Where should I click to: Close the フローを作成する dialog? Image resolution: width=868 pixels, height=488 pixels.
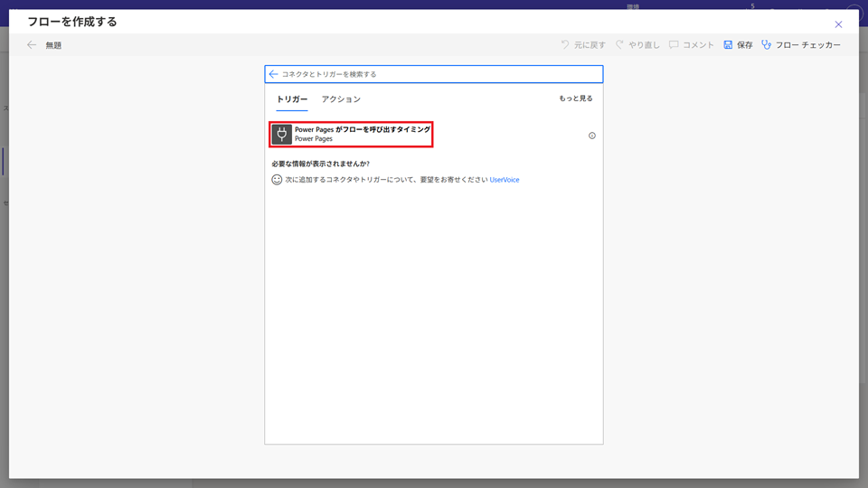point(838,24)
